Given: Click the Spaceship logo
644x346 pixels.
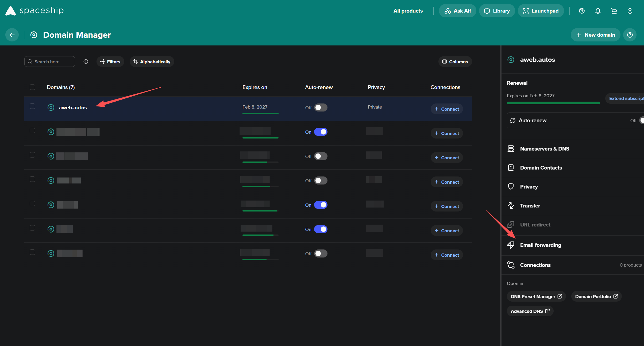Looking at the screenshot, I should tap(35, 11).
